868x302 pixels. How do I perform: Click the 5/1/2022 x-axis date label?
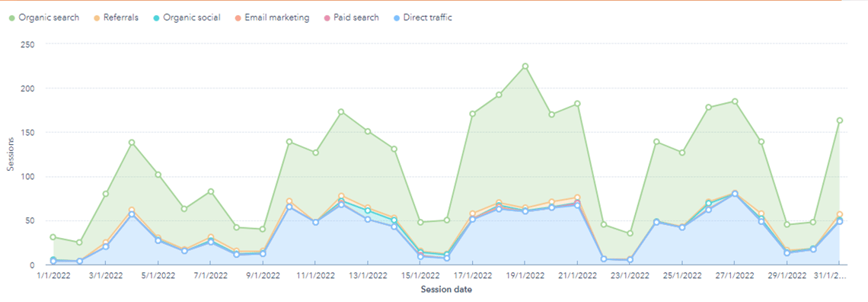pyautogui.click(x=158, y=275)
